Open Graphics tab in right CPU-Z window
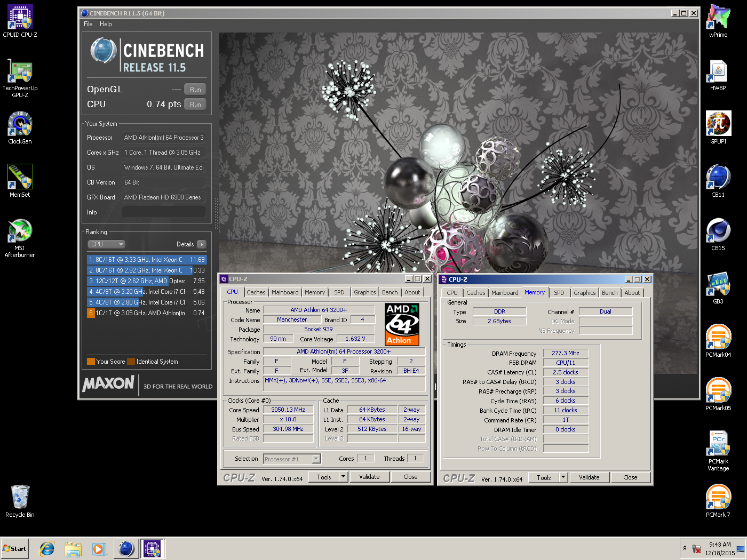Viewport: 747px width, 560px height. pyautogui.click(x=585, y=293)
